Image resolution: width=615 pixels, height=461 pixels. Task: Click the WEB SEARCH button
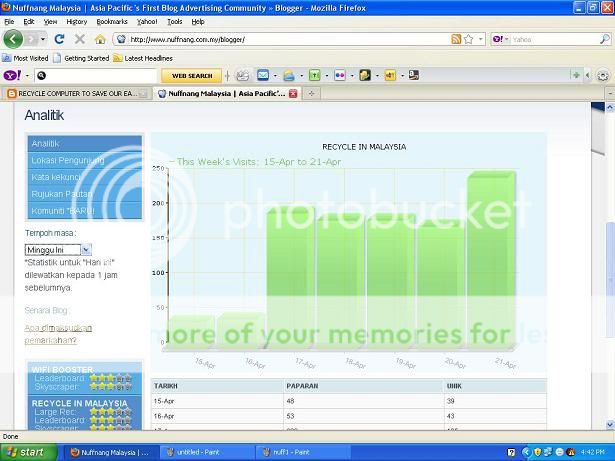192,76
